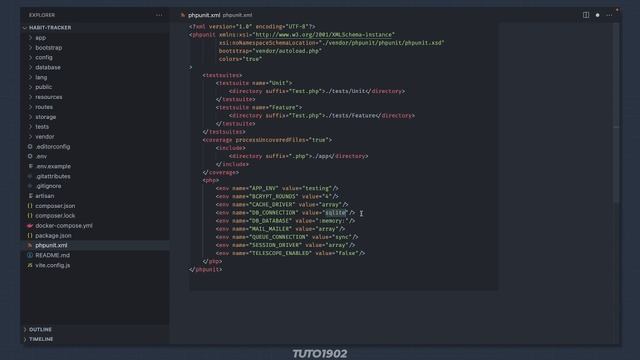Screen dimensions: 640x360
Task: Click the phpunit.xml tab file icon
Action: [183, 15]
